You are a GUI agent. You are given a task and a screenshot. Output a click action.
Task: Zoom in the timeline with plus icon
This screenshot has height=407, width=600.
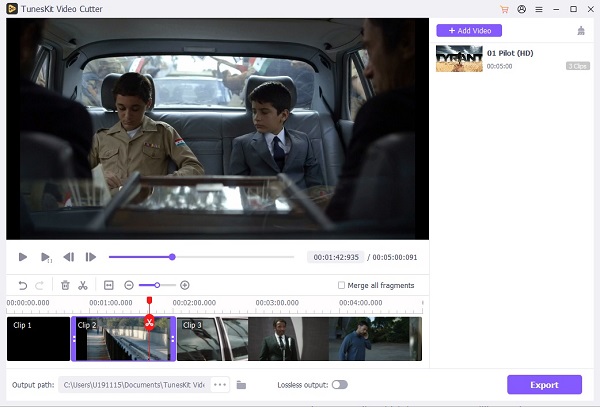point(185,285)
